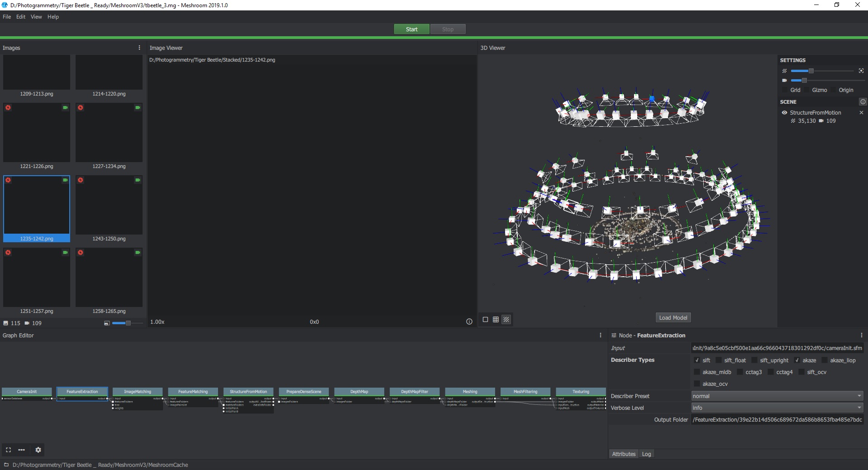Enable the Grid checkbox in 3D settings
868x470 pixels.
coord(785,90)
